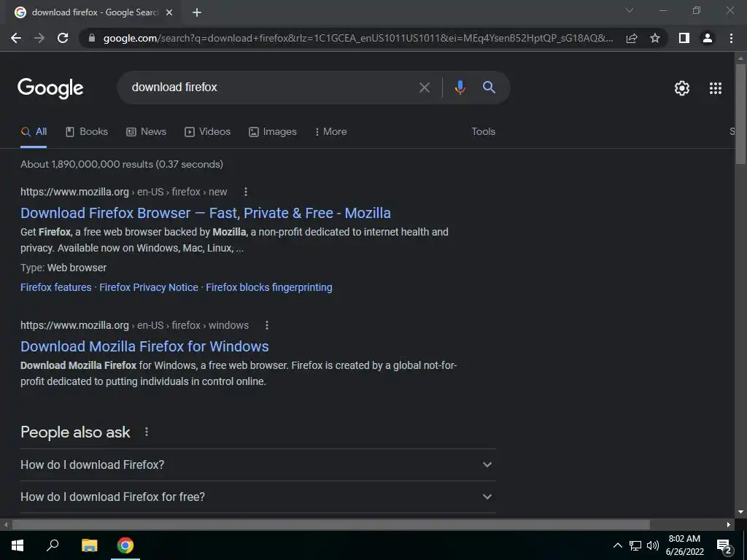Click the browser forward arrow
The image size is (747, 560).
click(39, 38)
